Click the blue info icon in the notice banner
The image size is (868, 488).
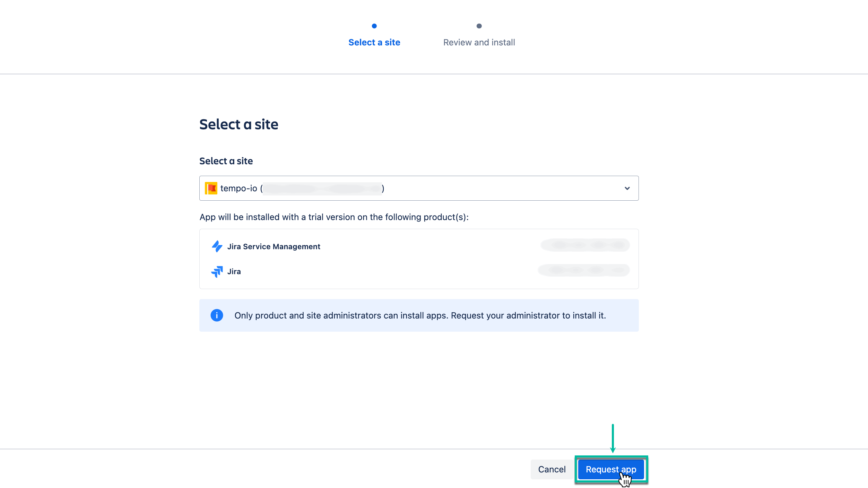(216, 315)
